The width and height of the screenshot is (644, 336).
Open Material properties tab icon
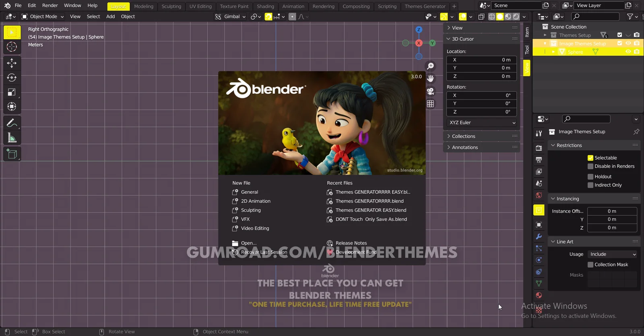pyautogui.click(x=539, y=295)
